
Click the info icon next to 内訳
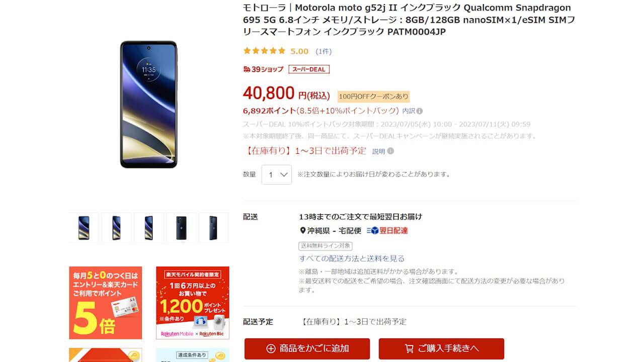(420, 111)
